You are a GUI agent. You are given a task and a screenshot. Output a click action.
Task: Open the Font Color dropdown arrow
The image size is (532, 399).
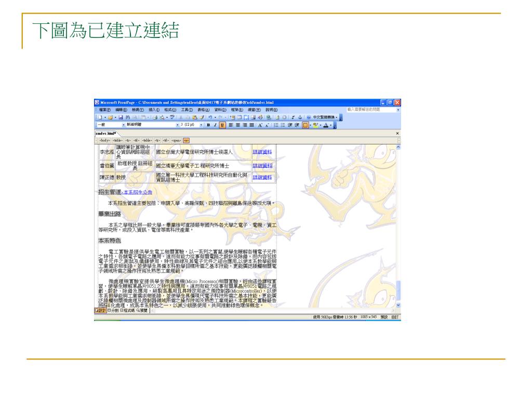click(x=331, y=125)
